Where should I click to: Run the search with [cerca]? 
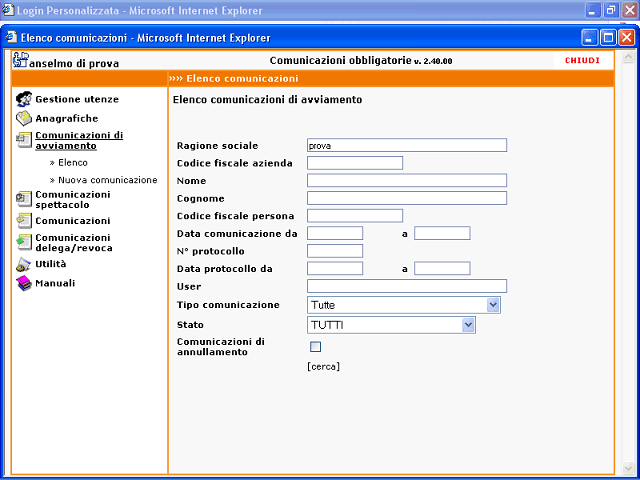tap(323, 367)
